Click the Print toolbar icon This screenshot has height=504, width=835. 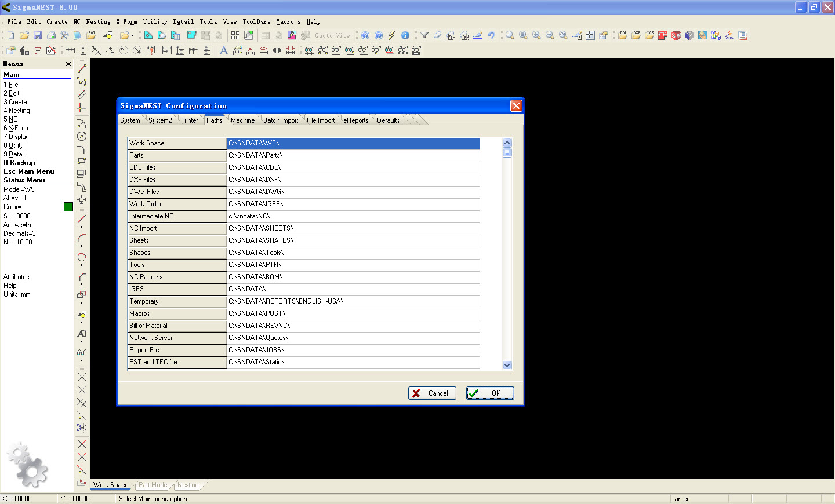point(51,35)
